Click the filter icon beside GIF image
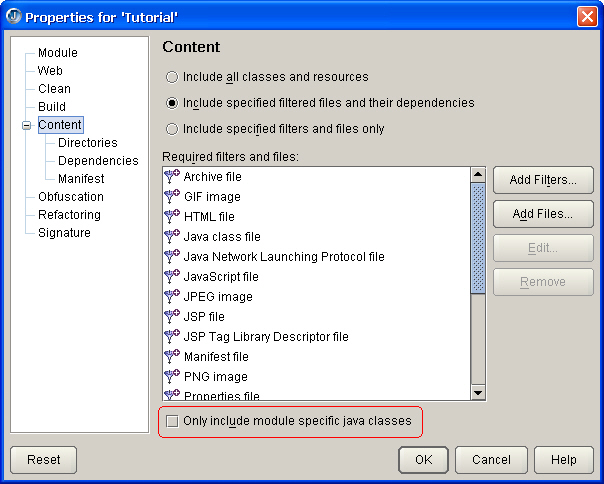Screen dimensions: 604x484 172,197
